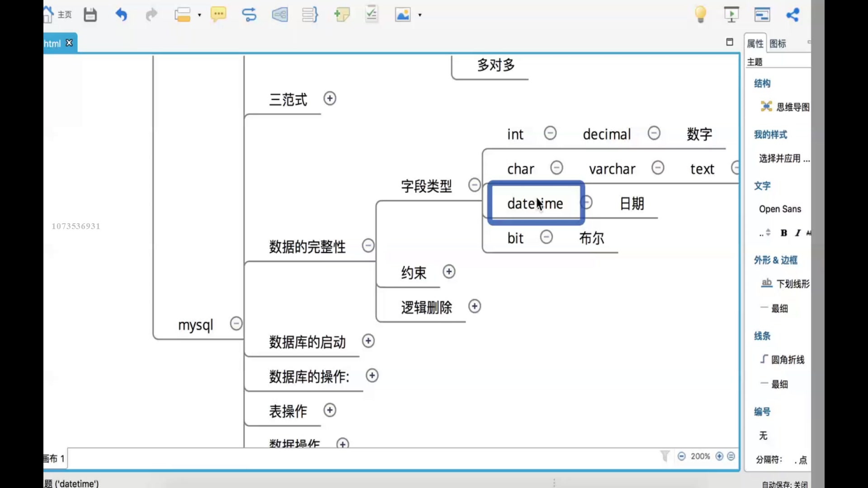Expand the 数据库的启动 topic

pyautogui.click(x=368, y=341)
